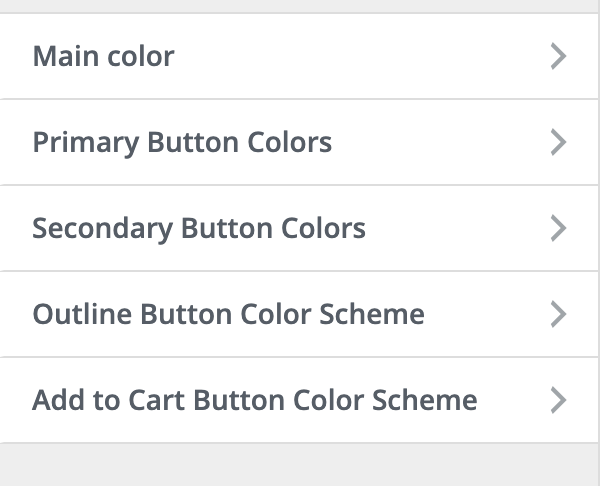Expand the Main color row
This screenshot has width=600, height=486.
(x=300, y=56)
